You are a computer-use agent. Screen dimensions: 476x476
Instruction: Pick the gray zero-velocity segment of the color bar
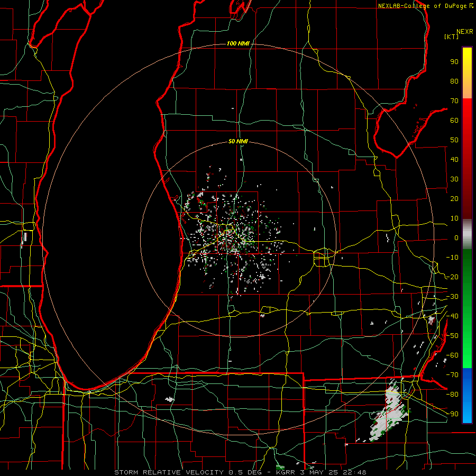(467, 234)
